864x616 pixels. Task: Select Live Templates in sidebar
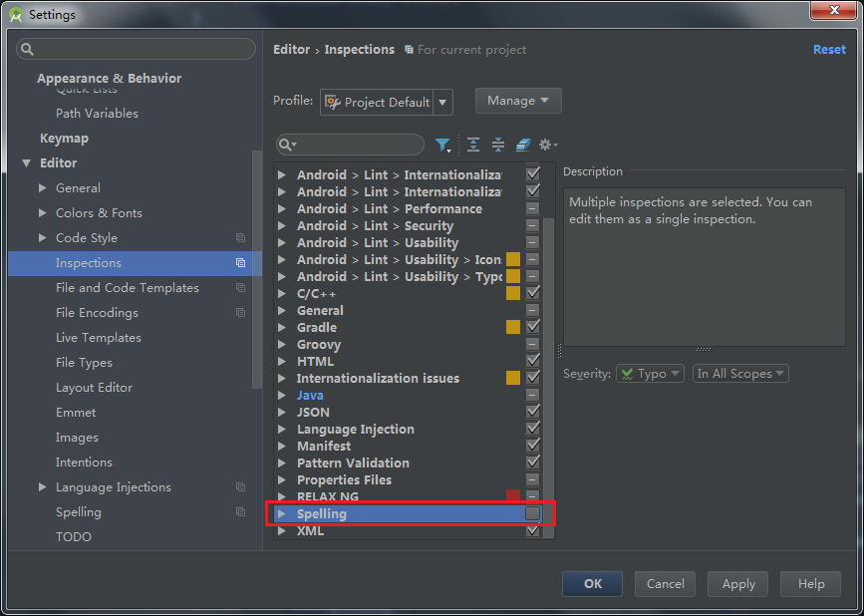98,338
